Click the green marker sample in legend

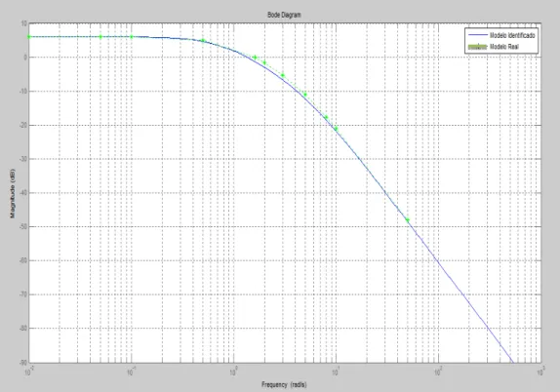click(x=477, y=47)
